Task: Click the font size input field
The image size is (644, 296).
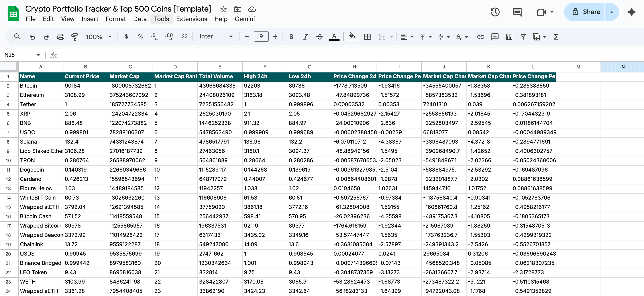Action: point(261,37)
